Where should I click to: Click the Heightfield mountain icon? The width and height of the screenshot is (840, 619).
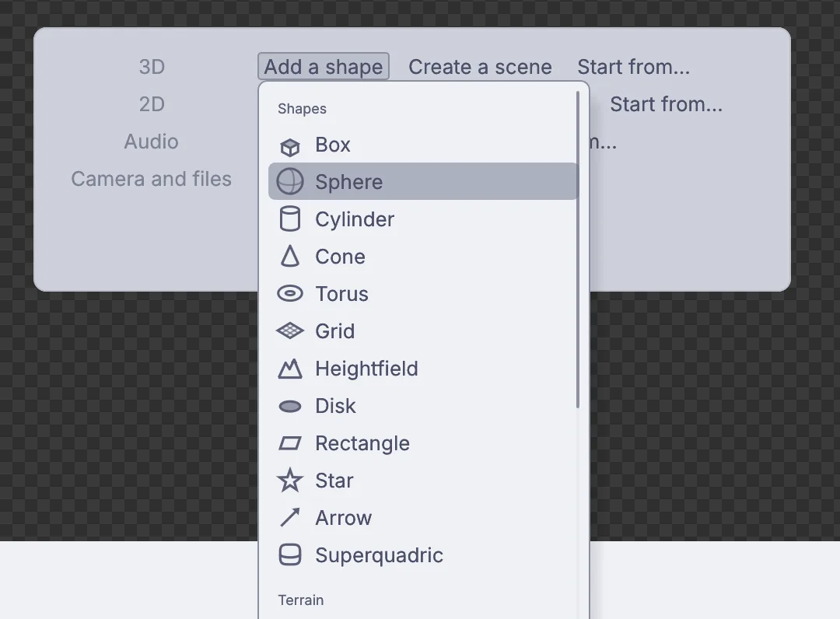tap(290, 369)
